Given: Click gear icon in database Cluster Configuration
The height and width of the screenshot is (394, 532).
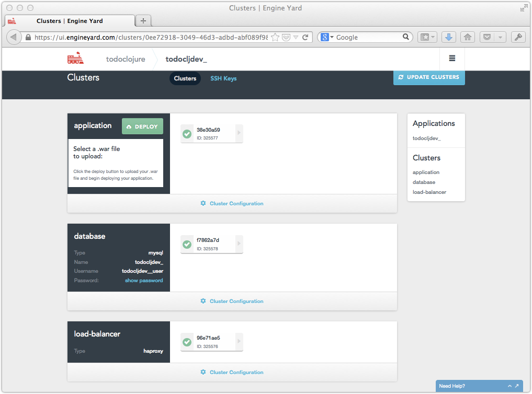Looking at the screenshot, I should [x=203, y=301].
